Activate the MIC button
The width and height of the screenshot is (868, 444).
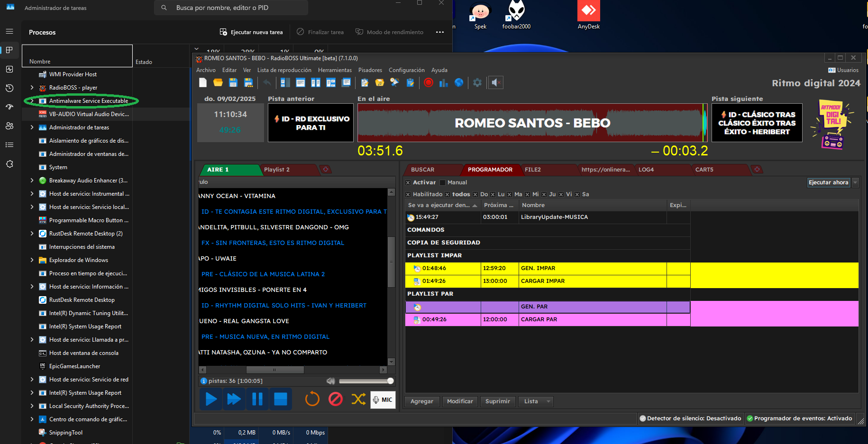pos(383,399)
